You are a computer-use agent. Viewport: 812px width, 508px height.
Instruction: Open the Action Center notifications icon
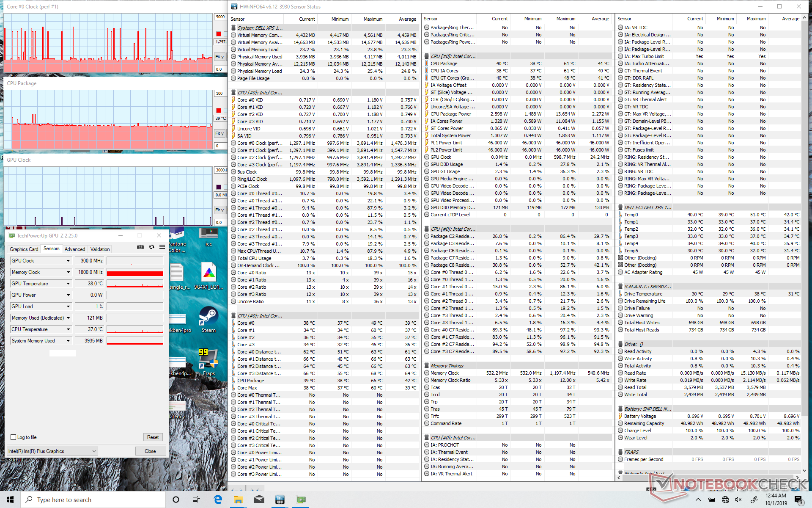pos(799,500)
